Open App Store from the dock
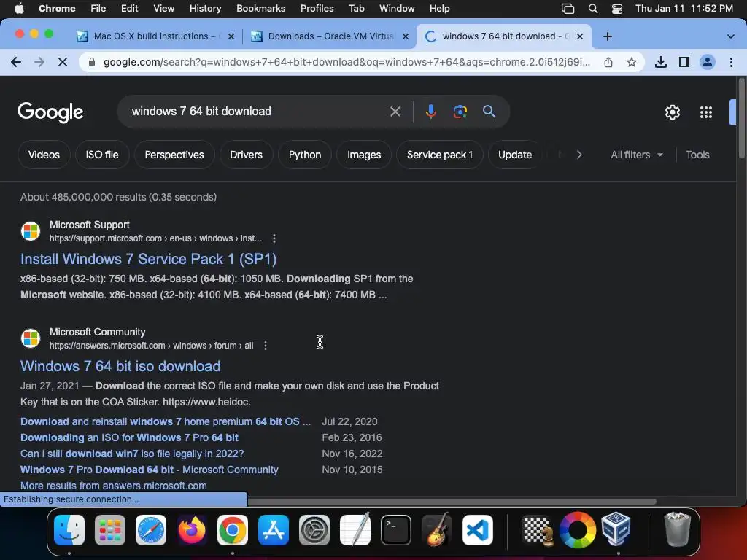Viewport: 747px width, 560px height. 274,530
